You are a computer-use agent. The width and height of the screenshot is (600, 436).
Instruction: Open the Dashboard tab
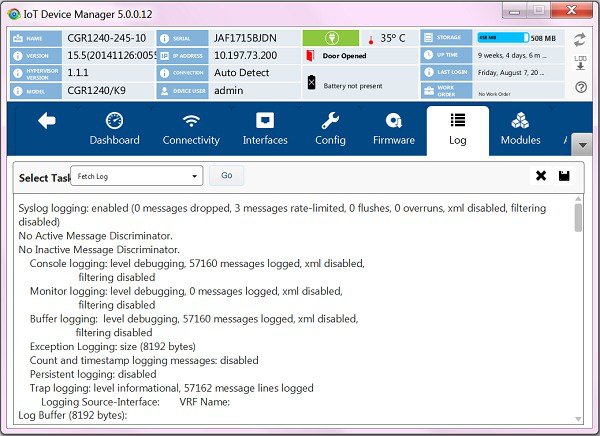click(114, 129)
